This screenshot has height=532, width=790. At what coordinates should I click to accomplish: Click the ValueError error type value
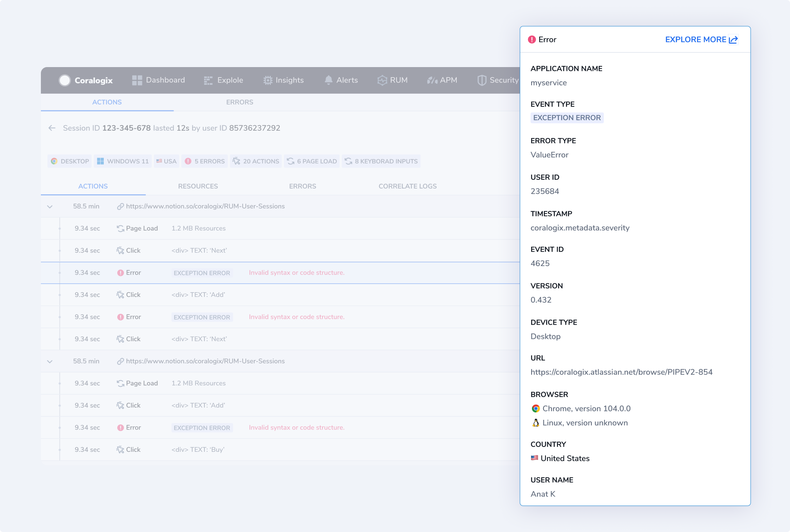tap(549, 155)
